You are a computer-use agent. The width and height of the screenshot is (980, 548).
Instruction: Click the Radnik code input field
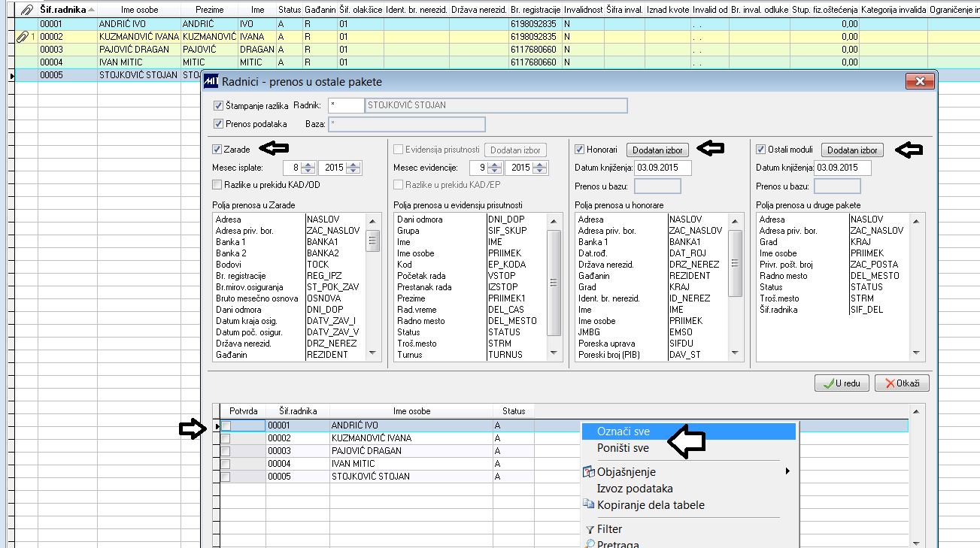tap(345, 106)
